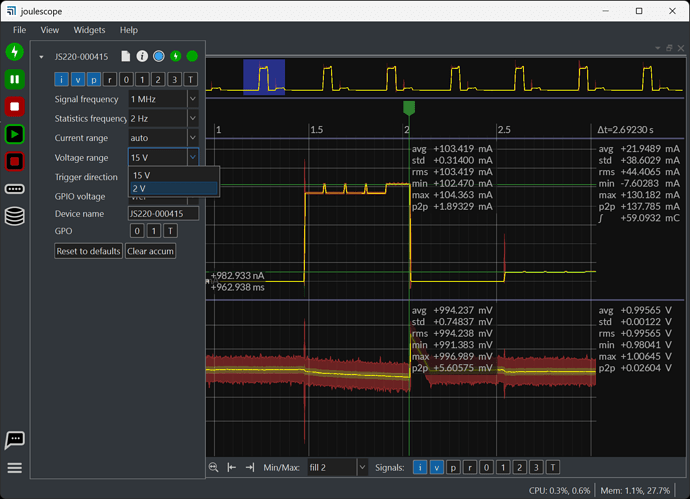This screenshot has width=690, height=499.
Task: Click the CPU: 0.3%, 0.6% status text
Action: pyautogui.click(x=559, y=490)
